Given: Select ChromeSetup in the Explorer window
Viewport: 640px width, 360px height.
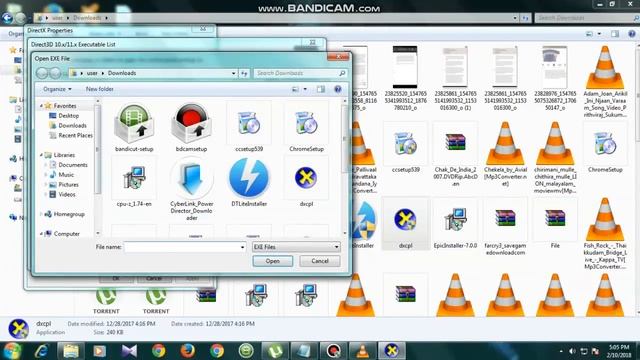Looking at the screenshot, I should [605, 148].
